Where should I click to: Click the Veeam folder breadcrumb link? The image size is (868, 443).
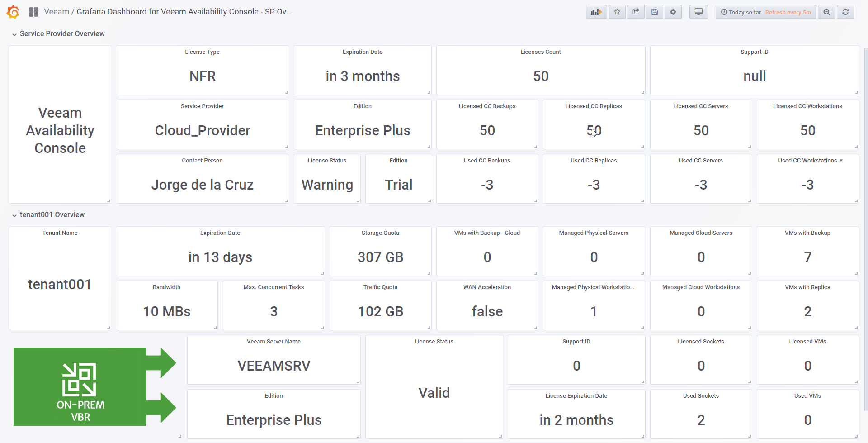tap(57, 12)
